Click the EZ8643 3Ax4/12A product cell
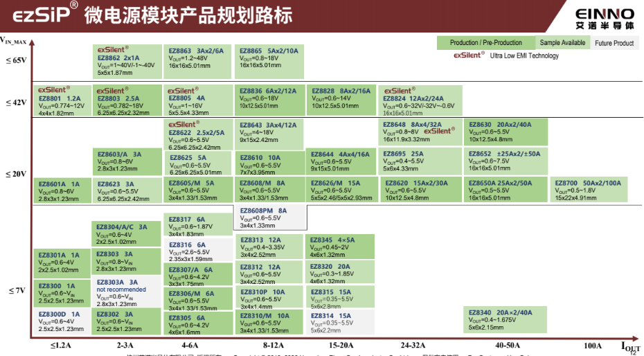This screenshot has height=356, width=644. coord(269,134)
